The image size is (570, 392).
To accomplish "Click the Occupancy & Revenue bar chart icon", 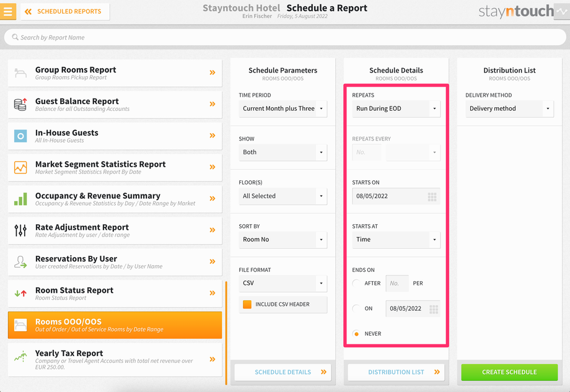I will [20, 199].
